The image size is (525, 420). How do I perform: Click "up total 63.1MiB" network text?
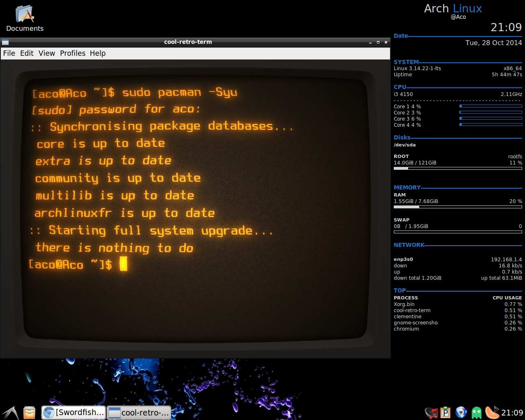502,278
